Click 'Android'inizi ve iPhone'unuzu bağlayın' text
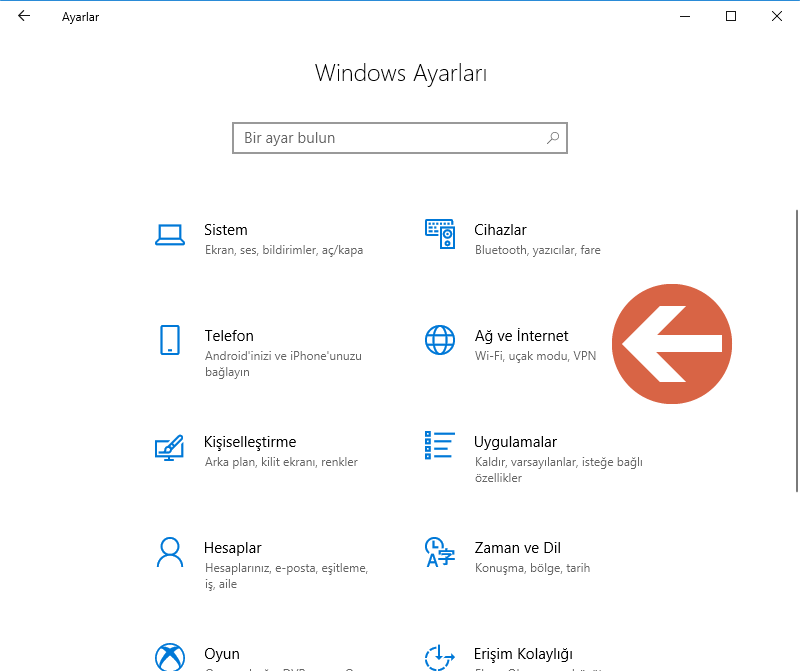The height and width of the screenshot is (671, 800). (x=283, y=364)
